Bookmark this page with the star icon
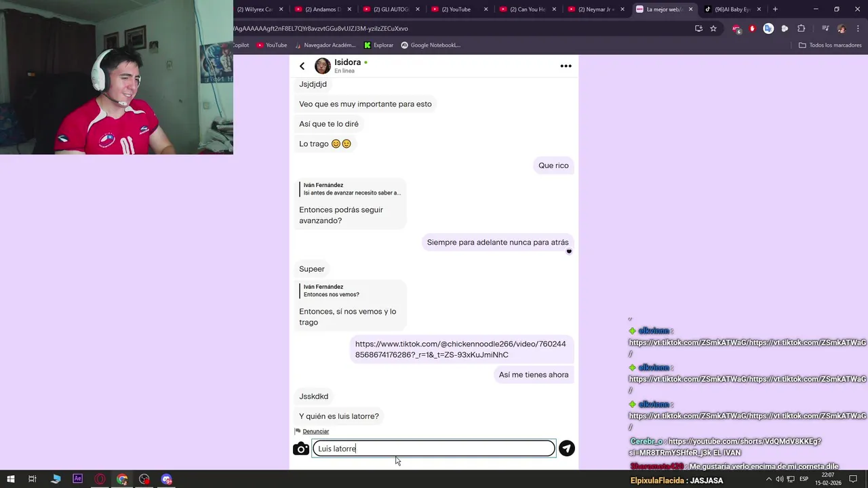868x488 pixels. click(x=713, y=28)
